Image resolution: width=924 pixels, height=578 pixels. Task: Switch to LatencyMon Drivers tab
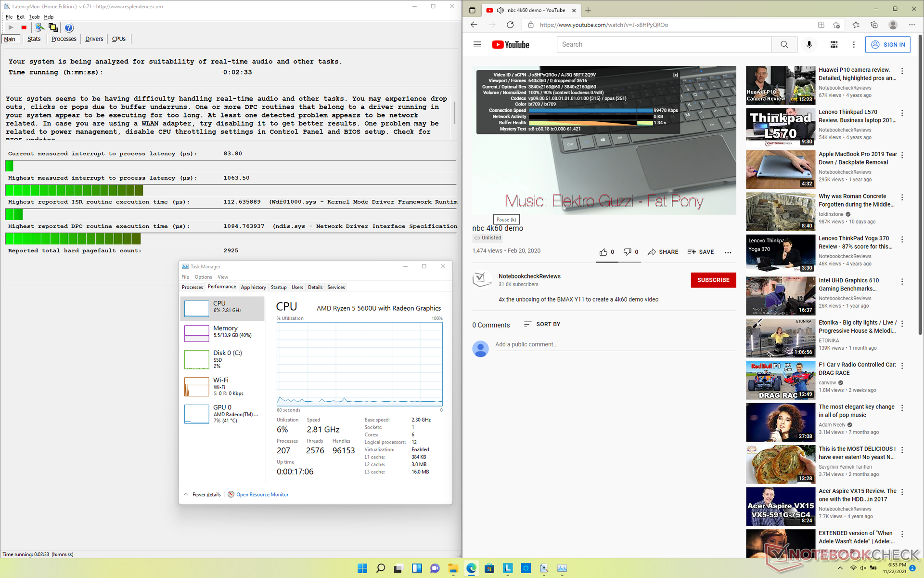tap(94, 39)
